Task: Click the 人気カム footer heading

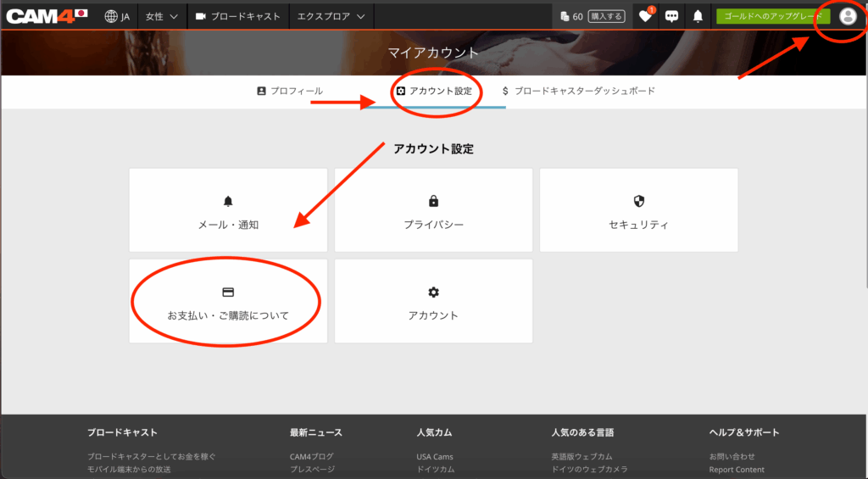Action: [435, 432]
